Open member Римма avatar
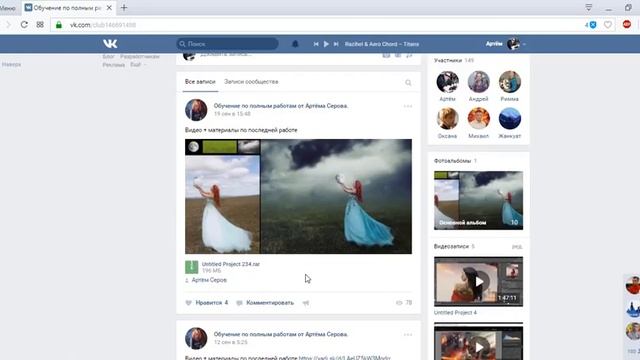The height and width of the screenshot is (360, 640). pos(510,82)
